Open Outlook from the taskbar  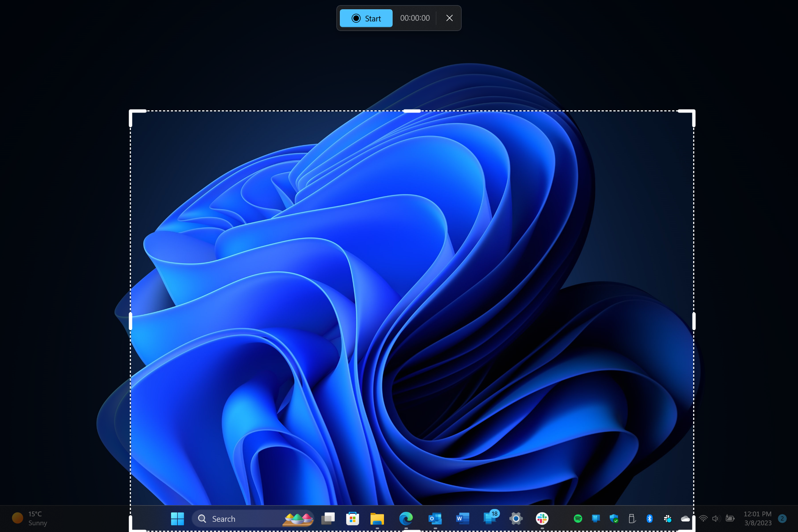(434, 519)
